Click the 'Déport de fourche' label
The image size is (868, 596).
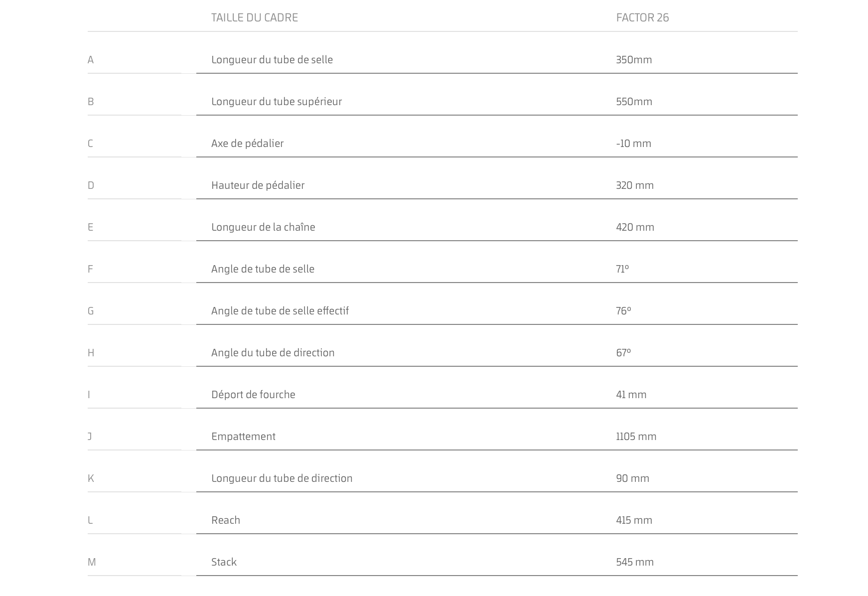pos(253,395)
